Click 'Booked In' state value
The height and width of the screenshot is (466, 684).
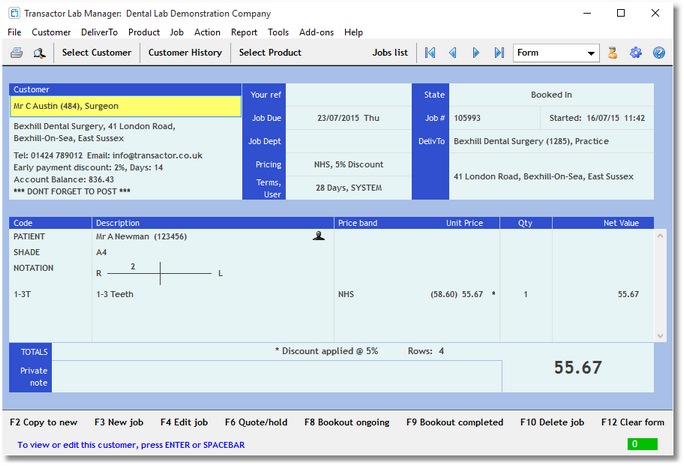click(551, 95)
